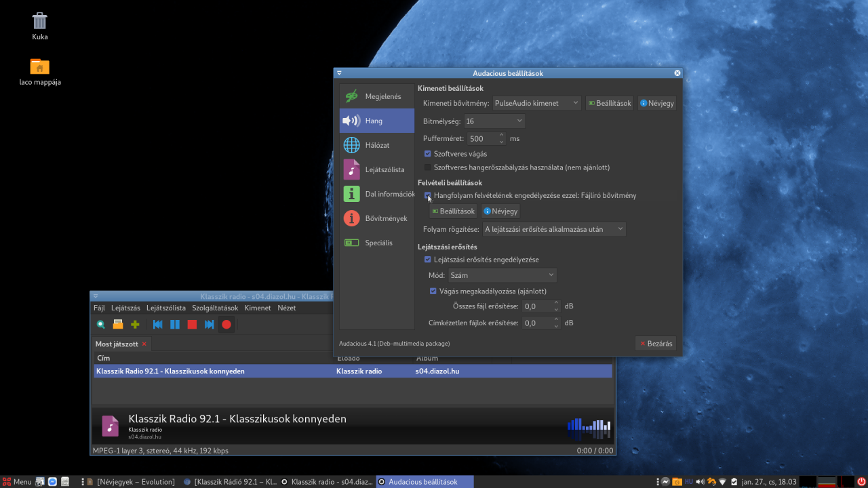Open the Hálózat settings category
The width and height of the screenshot is (868, 488).
[x=377, y=145]
